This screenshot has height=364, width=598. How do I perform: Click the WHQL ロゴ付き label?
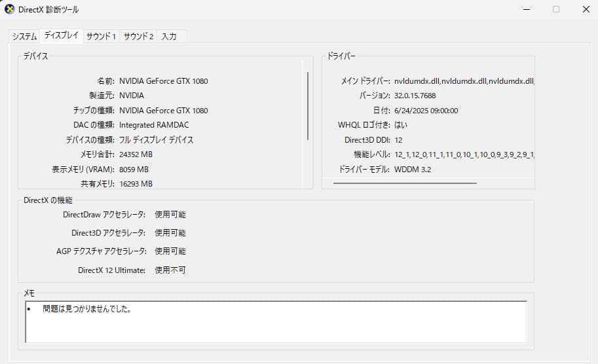tap(364, 125)
